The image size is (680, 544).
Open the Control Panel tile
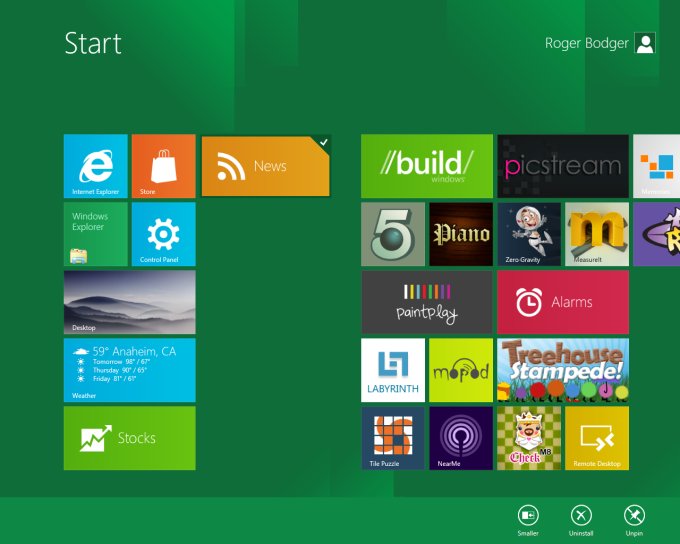[163, 234]
